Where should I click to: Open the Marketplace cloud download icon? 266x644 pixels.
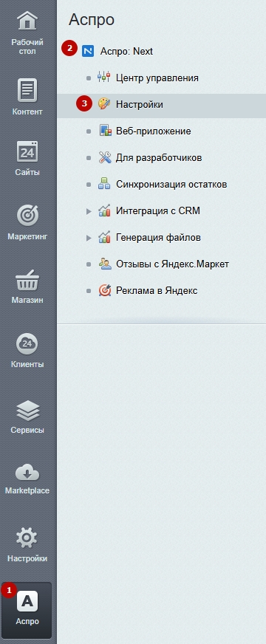click(27, 473)
